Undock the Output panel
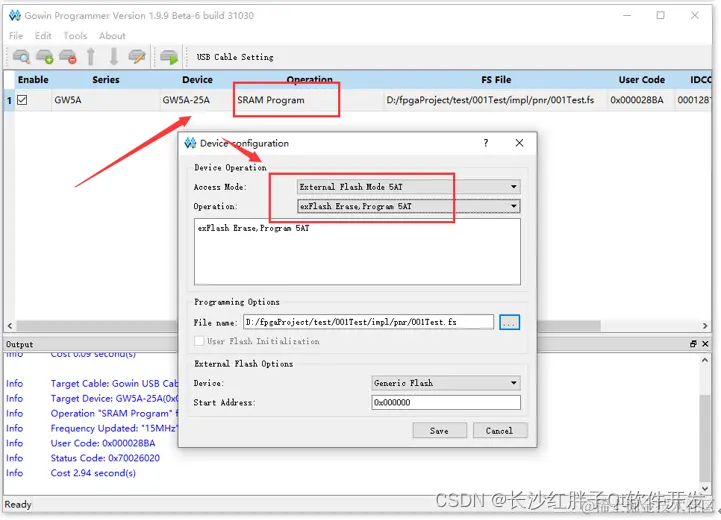 693,344
